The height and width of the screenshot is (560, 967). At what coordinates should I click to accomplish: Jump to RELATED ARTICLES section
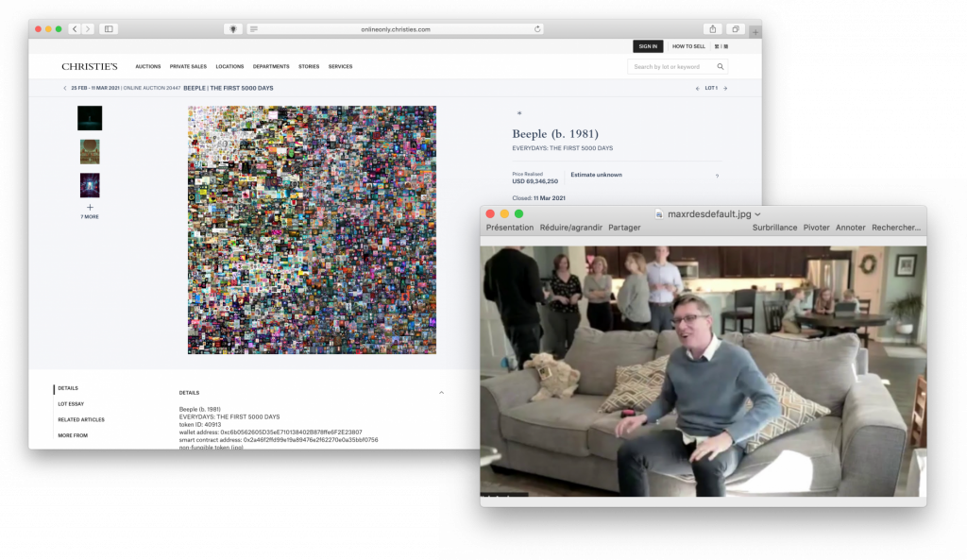pos(81,419)
